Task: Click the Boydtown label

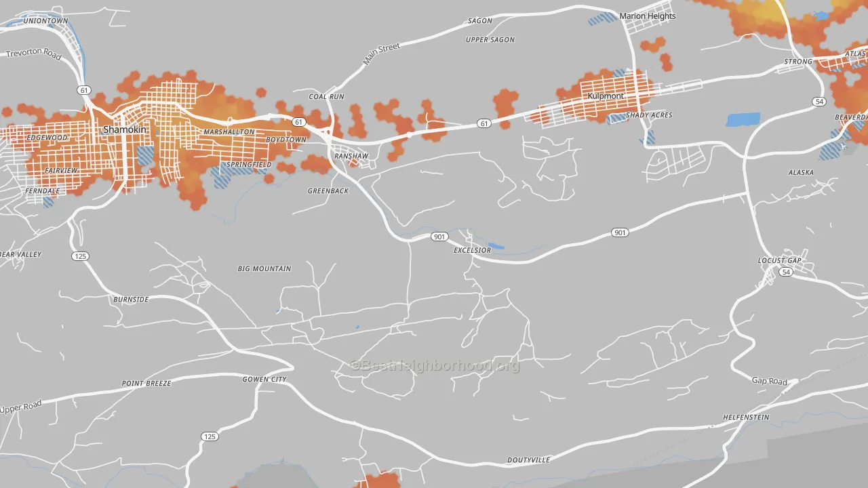Action: [285, 140]
